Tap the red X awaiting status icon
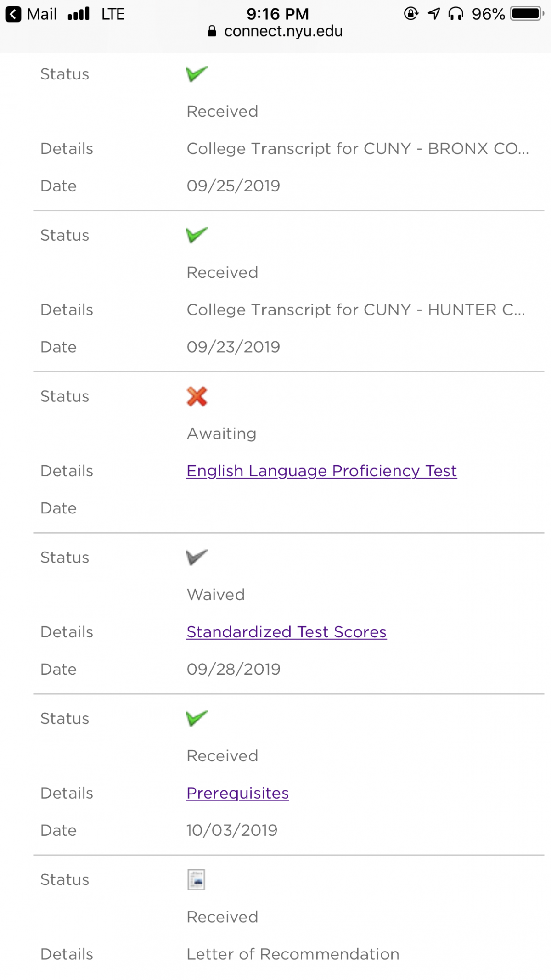The height and width of the screenshot is (980, 551). 197,396
